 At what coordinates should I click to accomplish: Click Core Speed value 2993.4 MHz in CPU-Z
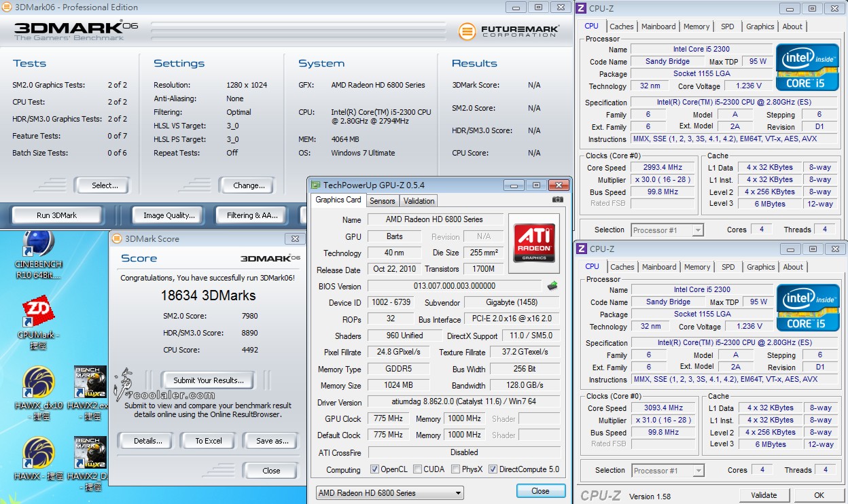662,168
